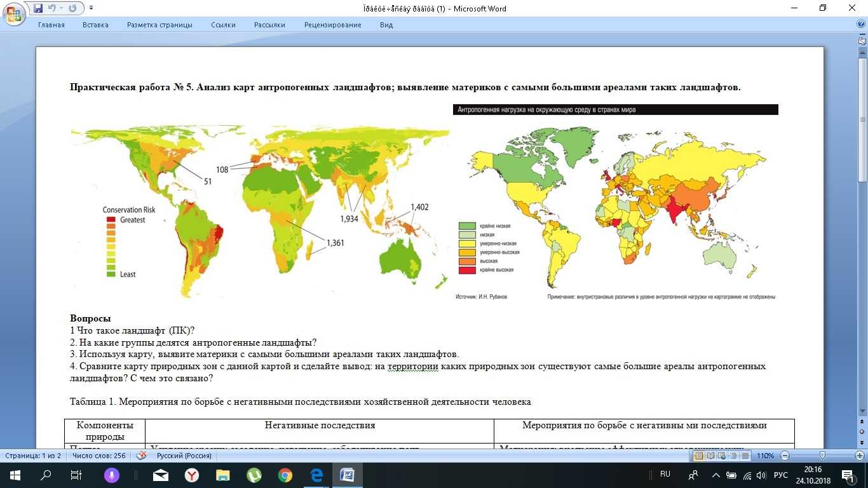Toggle Web Layout document view
Viewport: 868px width, 488px height.
(722, 456)
